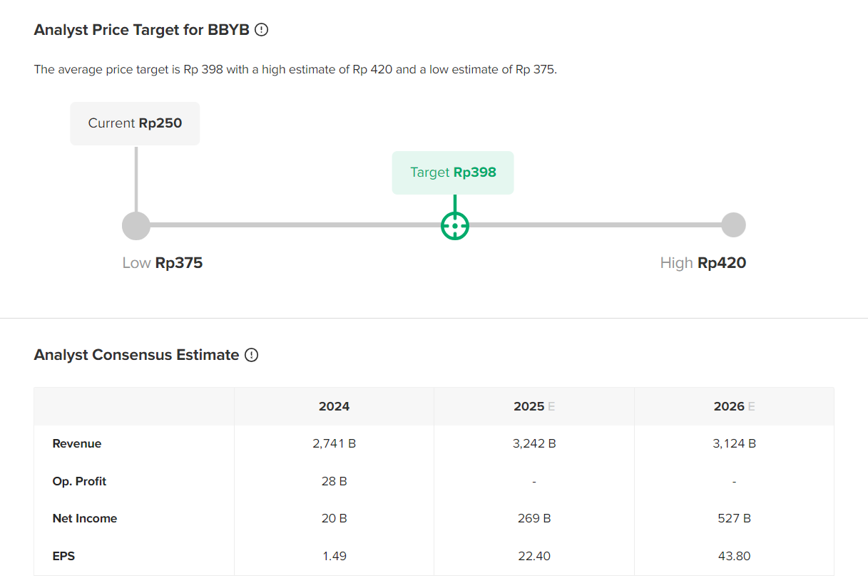Click the 269 B net income value
The image size is (868, 588).
pyautogui.click(x=534, y=518)
